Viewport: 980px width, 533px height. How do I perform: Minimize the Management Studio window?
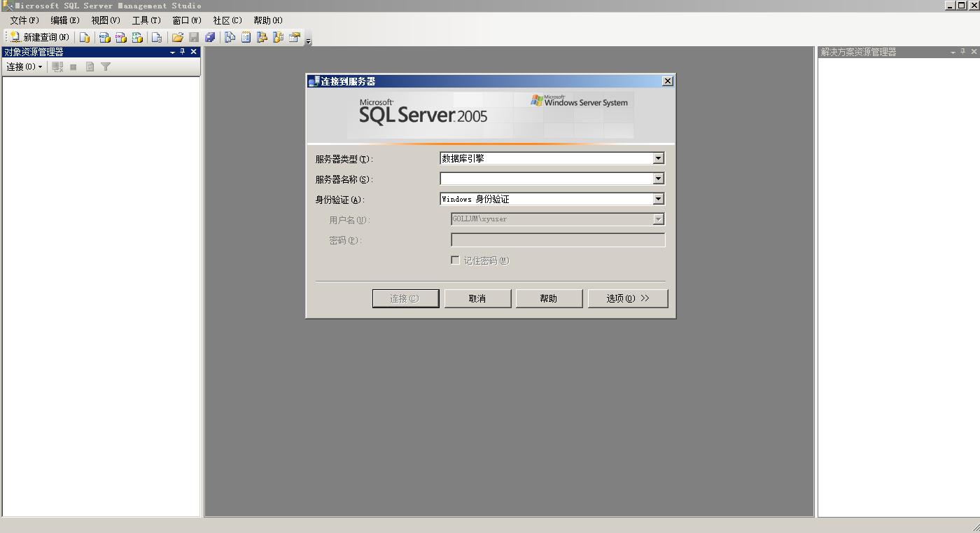tap(949, 6)
